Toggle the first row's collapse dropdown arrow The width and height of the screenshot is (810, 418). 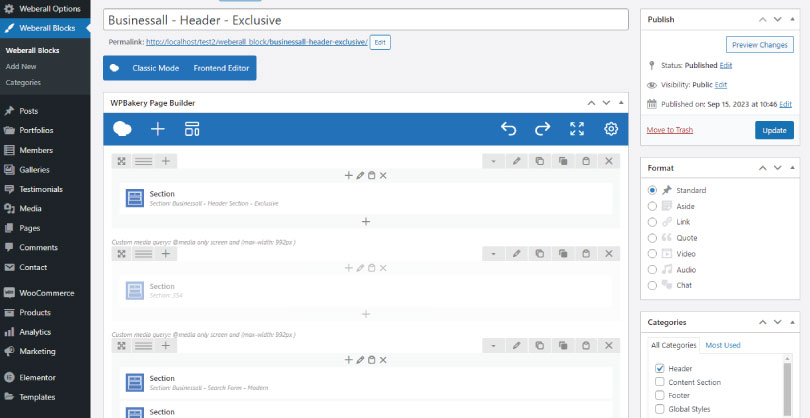click(493, 160)
